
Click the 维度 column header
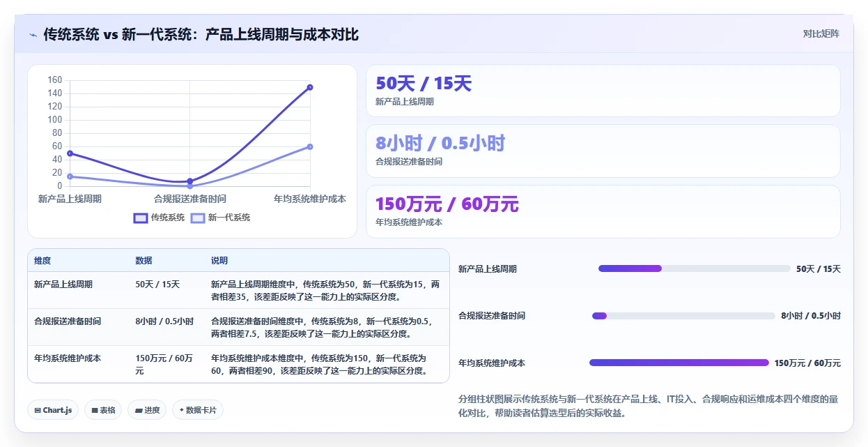coord(42,261)
